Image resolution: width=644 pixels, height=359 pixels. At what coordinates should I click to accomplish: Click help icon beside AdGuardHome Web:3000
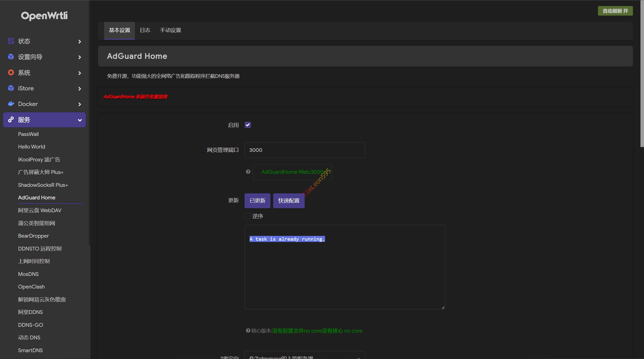point(248,172)
